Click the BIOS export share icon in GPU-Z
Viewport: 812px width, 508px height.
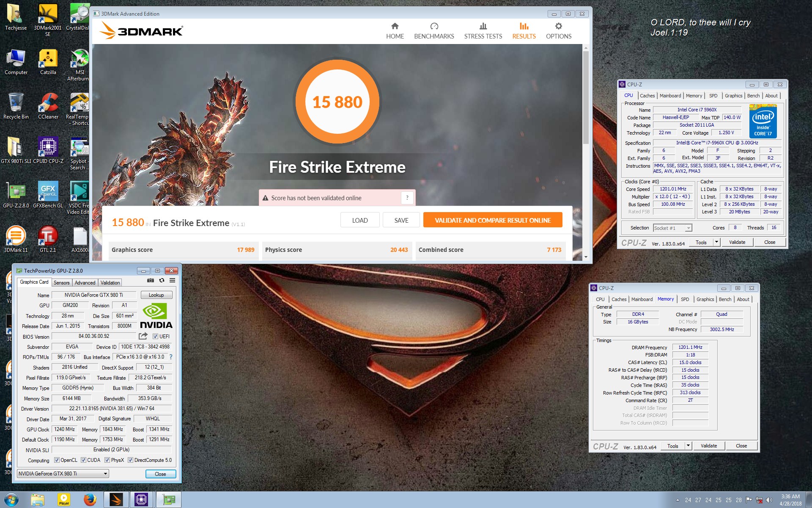pos(143,336)
